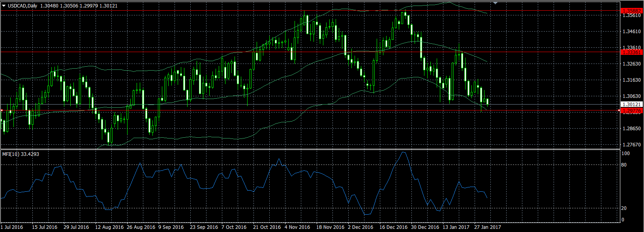This screenshot has height=232, width=644.
Task: Click the separator between chart and MFI panel
Action: click(308, 149)
